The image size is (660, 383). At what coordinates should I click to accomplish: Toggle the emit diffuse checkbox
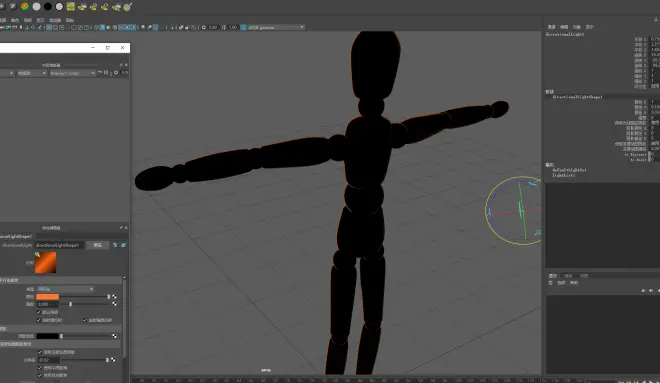pyautogui.click(x=39, y=320)
